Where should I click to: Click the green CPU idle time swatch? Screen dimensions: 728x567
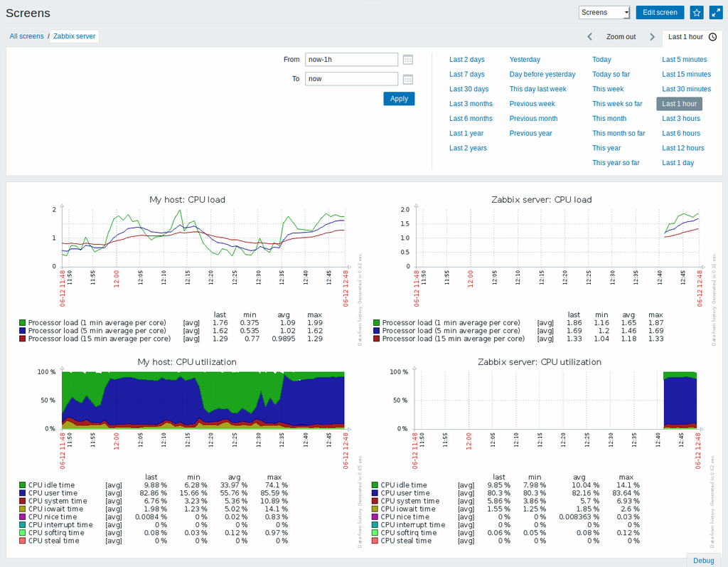pyautogui.click(x=23, y=485)
